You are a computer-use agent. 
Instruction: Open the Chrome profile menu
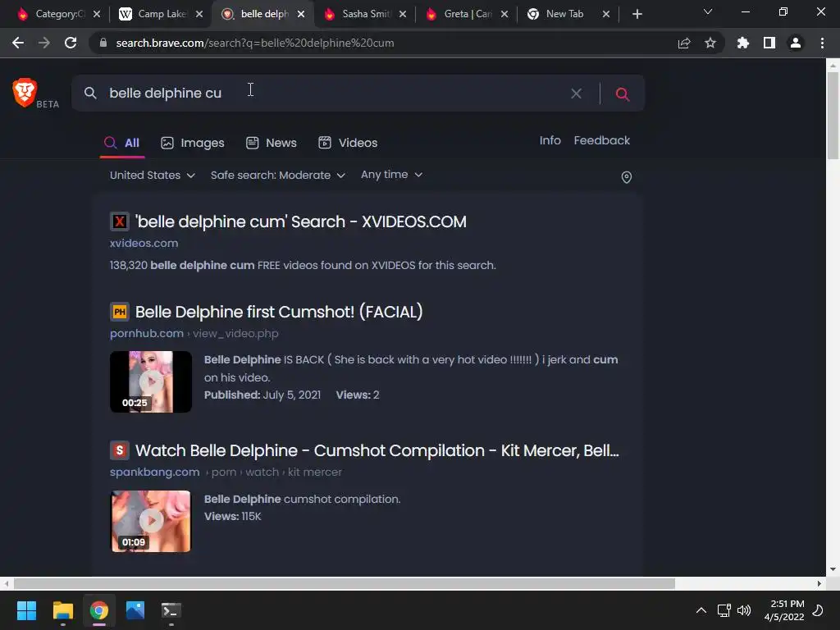[x=796, y=43]
